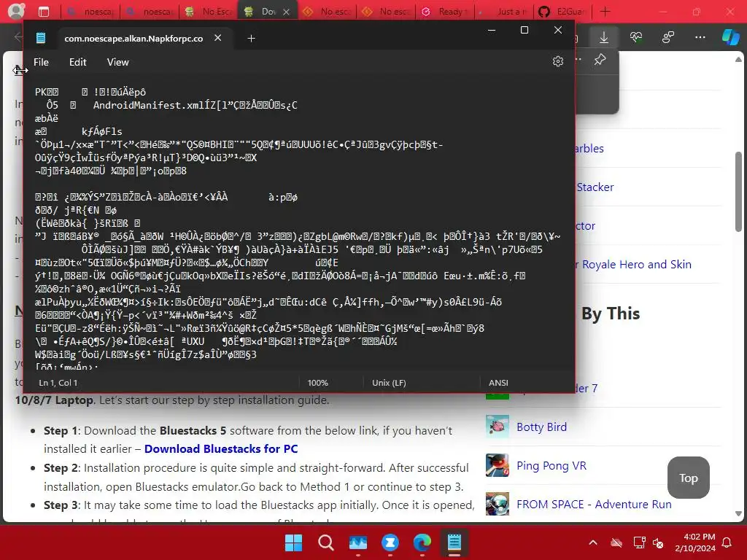Open the Edit menu in Notepad
The image size is (747, 560).
pyautogui.click(x=77, y=63)
